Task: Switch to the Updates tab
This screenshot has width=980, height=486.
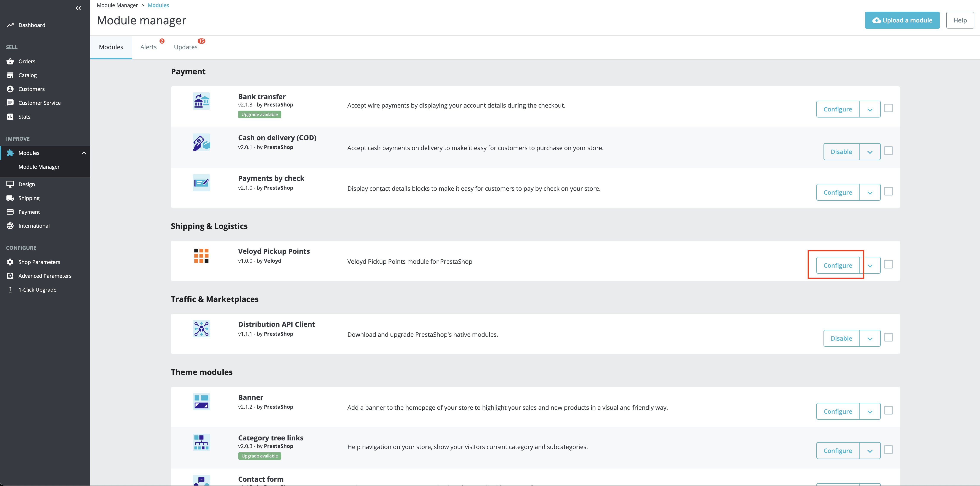Action: click(186, 47)
